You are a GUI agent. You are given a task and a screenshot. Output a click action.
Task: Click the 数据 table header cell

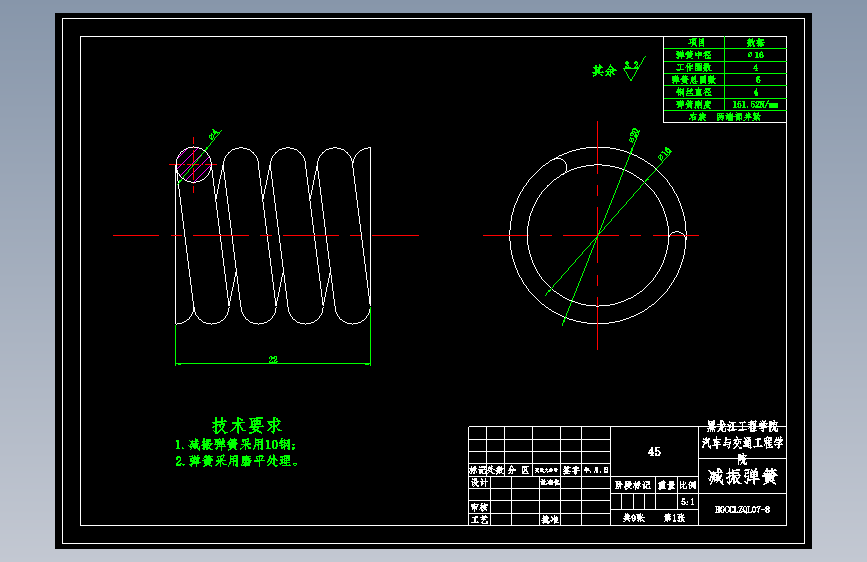coord(755,43)
